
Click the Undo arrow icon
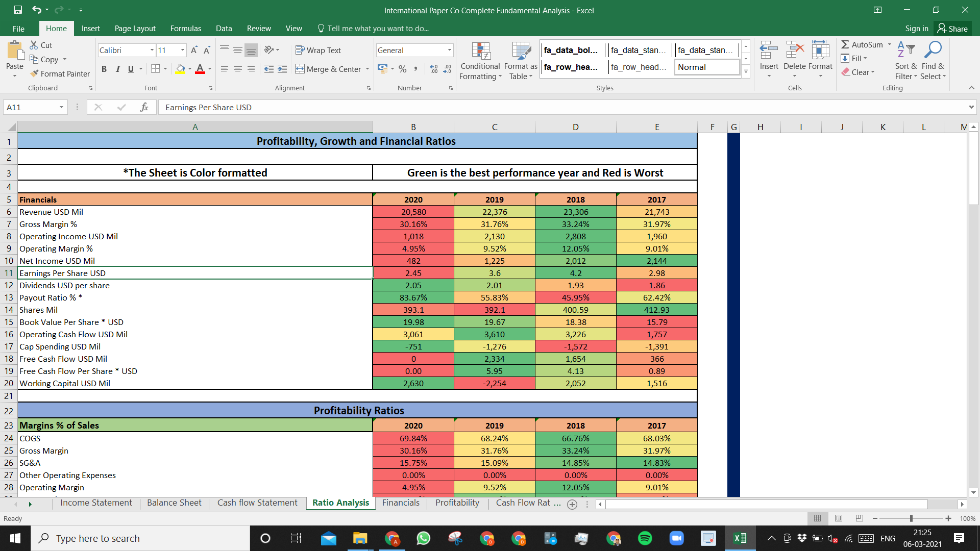tap(36, 10)
